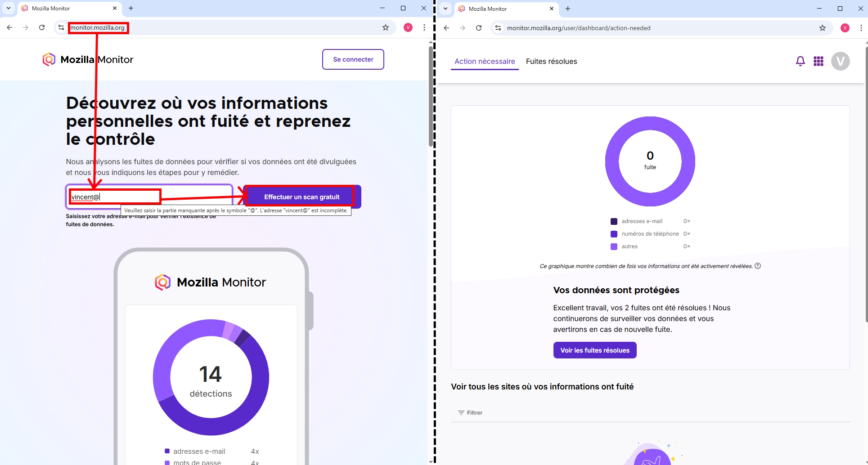Open the user avatar menu in dashboard
Image resolution: width=868 pixels, height=465 pixels.
point(840,61)
